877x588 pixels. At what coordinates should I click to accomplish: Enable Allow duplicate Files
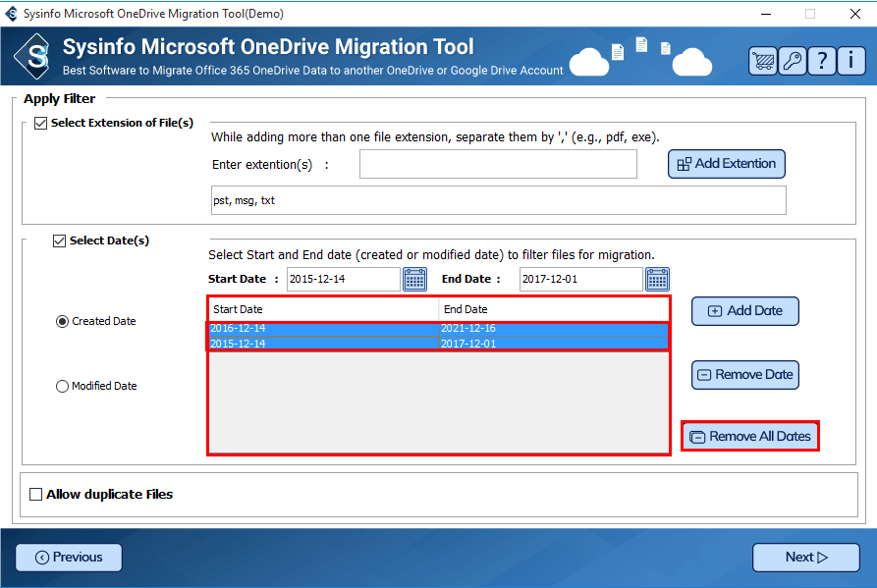tap(36, 495)
